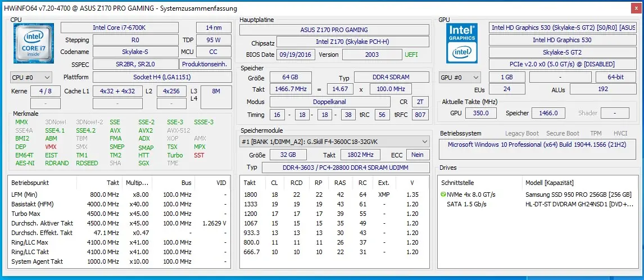Screen dimensions: 644x280
Task: Click the 'DDR4-3603 / PC4-28800 DDR4 SDRAM UDIMM' field
Action: coord(346,168)
